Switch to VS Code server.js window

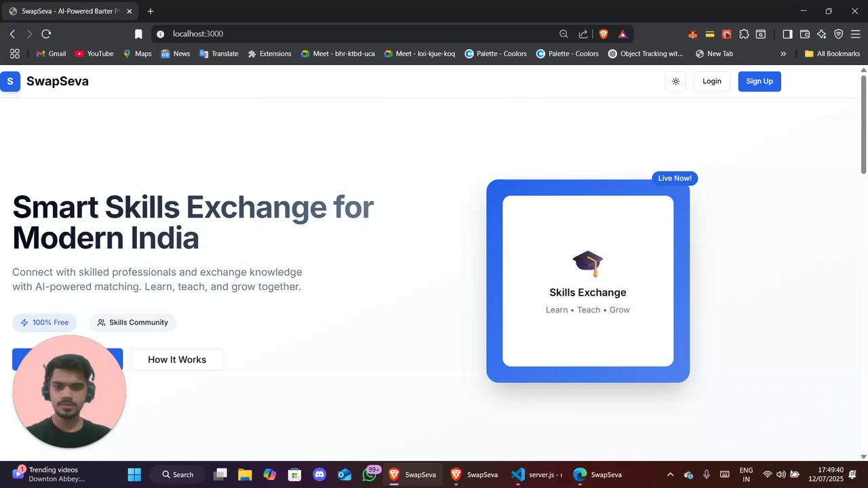click(x=536, y=474)
